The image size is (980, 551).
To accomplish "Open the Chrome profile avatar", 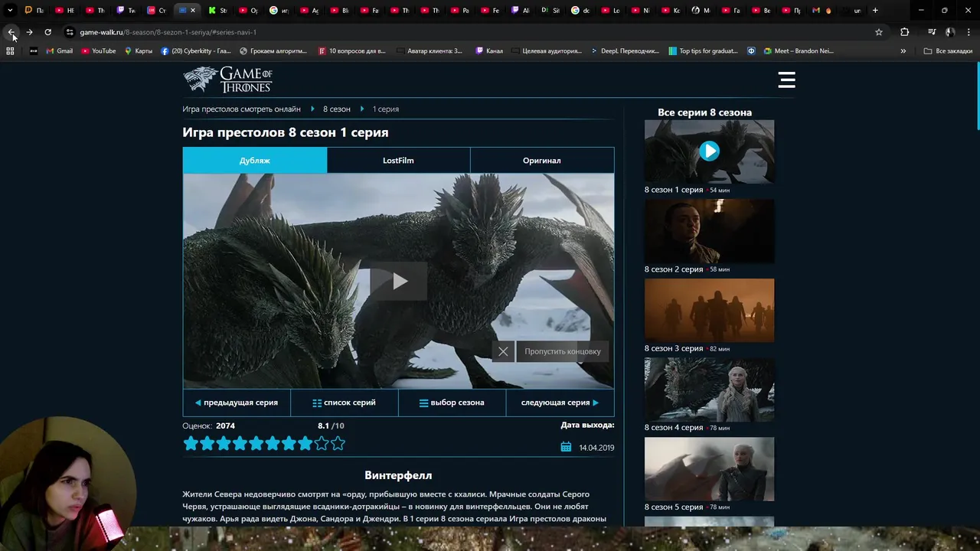I will coord(950,32).
